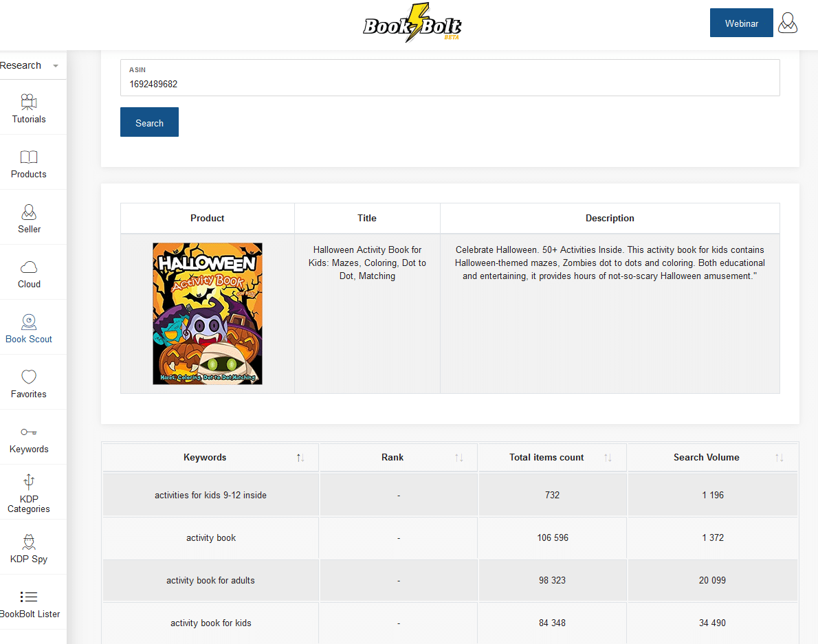Select the Tutorials menu label
Image resolution: width=818 pixels, height=644 pixels.
pos(29,120)
